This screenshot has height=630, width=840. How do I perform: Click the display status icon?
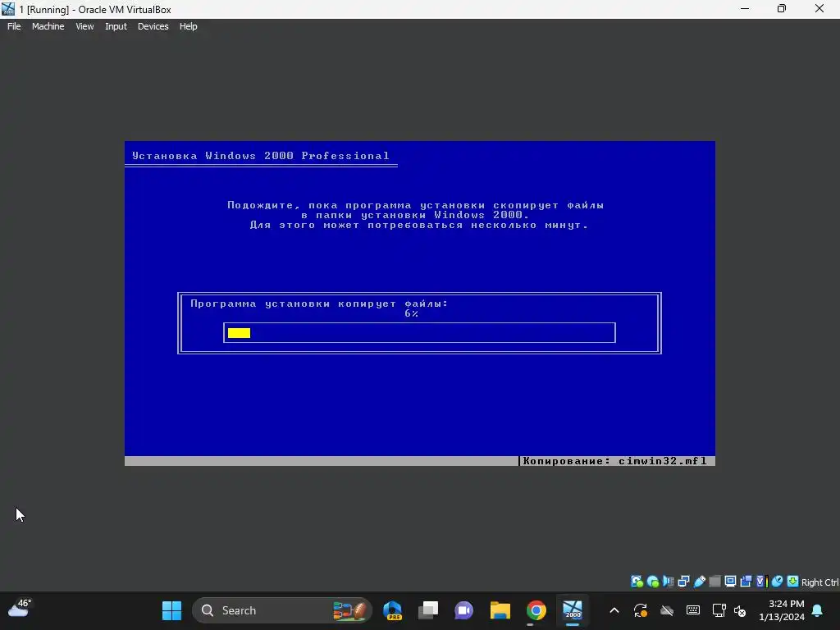[x=730, y=582]
